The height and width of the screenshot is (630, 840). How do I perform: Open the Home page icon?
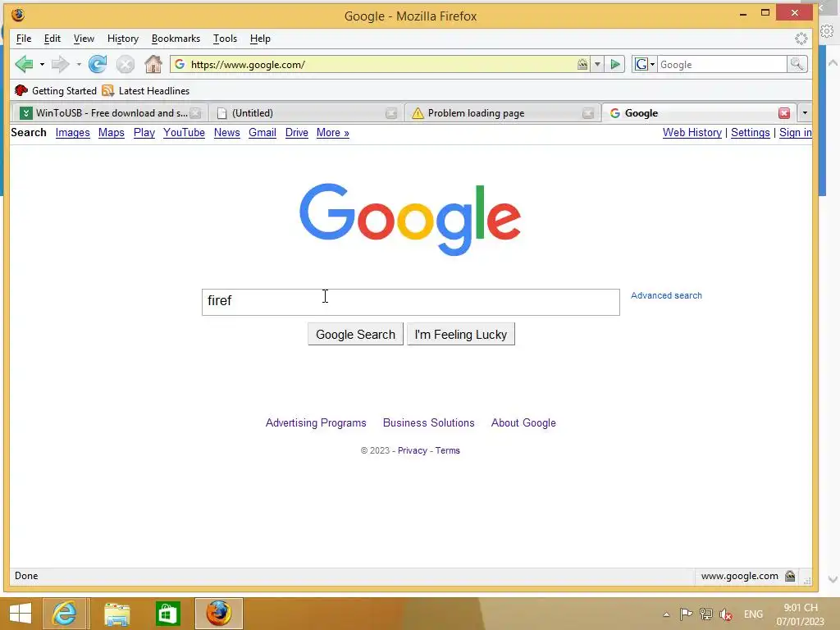153,64
